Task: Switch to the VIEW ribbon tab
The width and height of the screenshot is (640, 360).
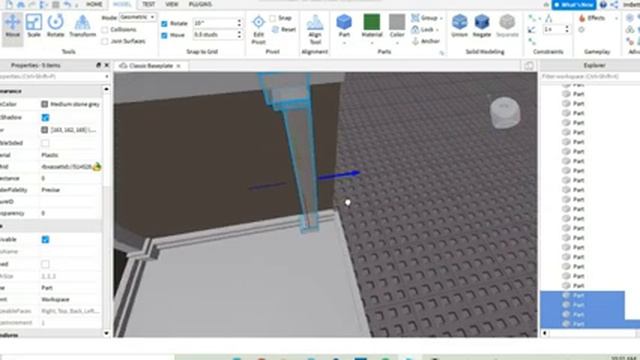Action: pyautogui.click(x=172, y=4)
